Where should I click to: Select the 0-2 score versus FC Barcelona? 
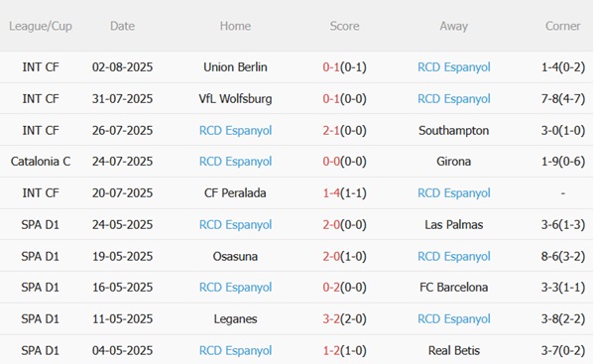[344, 287]
